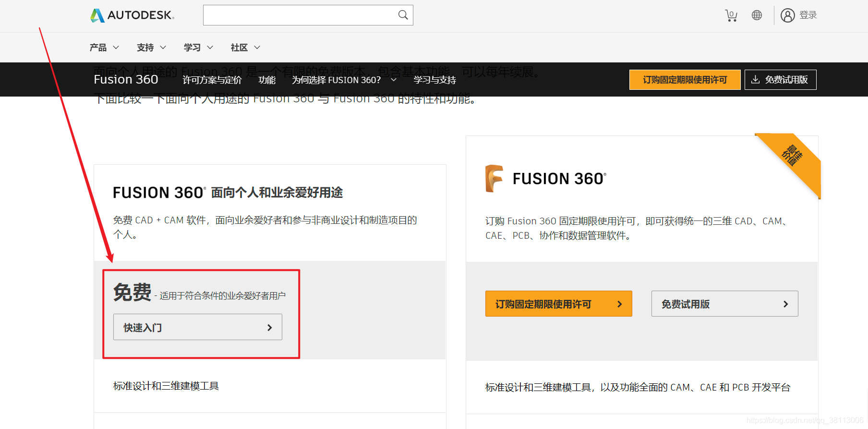Open the 许可方案与定价 tab
The image size is (868, 429).
click(212, 80)
